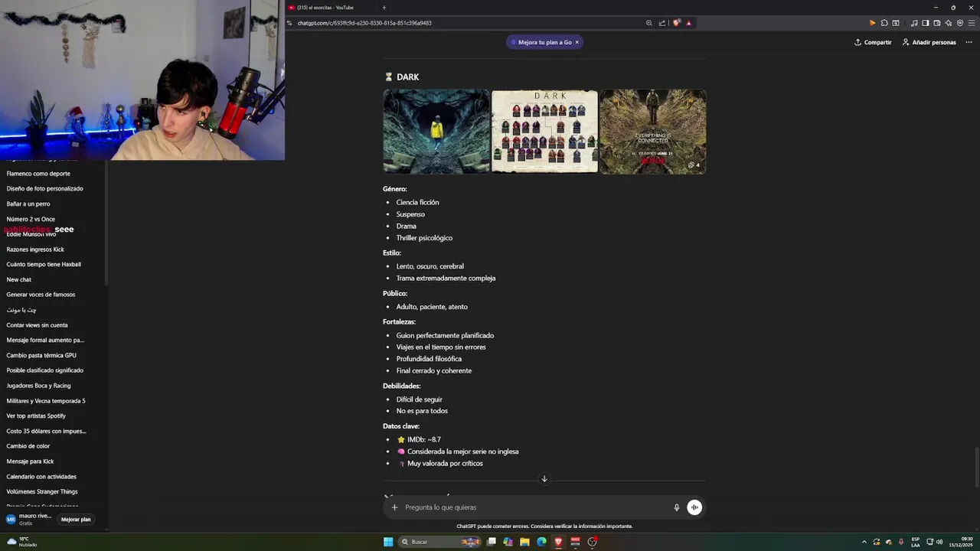Open chat 'Militares y Vecna temporada 5'
This screenshot has height=551, width=980.
pyautogui.click(x=46, y=401)
